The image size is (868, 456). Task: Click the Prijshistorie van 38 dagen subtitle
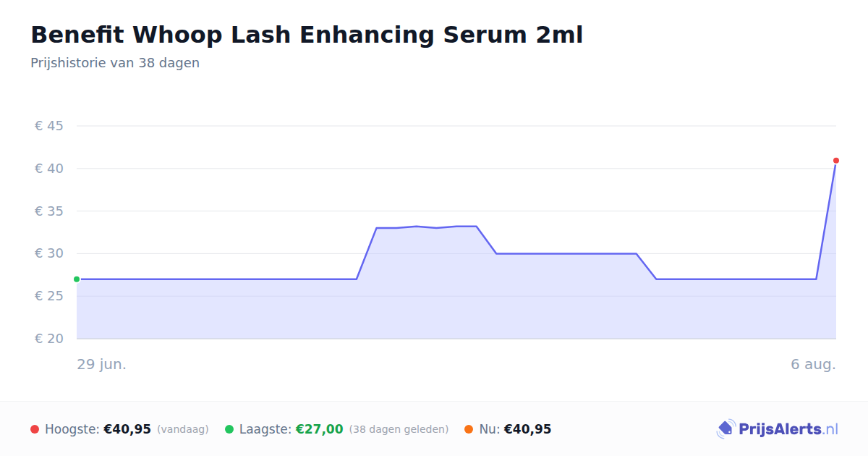[x=115, y=63]
